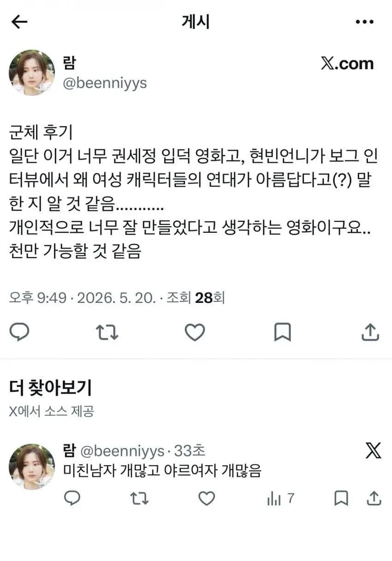Like the second post by 람
Viewport: 392px width, 561px height.
point(207,498)
